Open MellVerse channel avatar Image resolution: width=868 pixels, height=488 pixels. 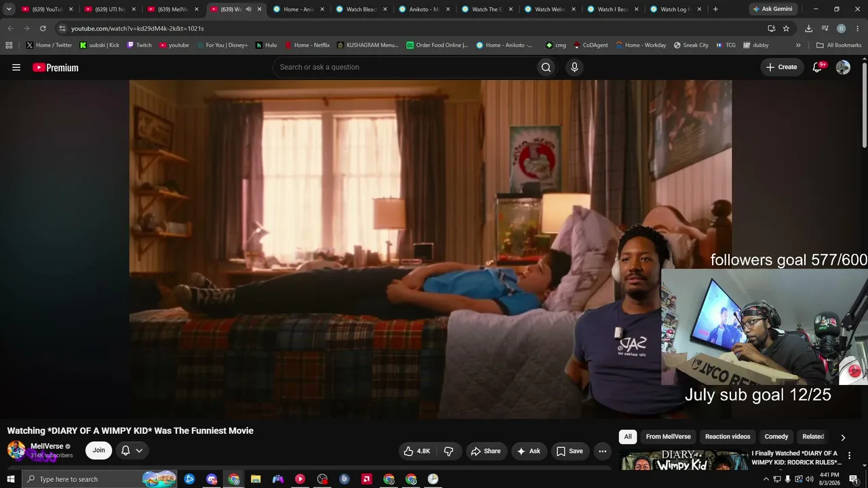click(x=16, y=449)
